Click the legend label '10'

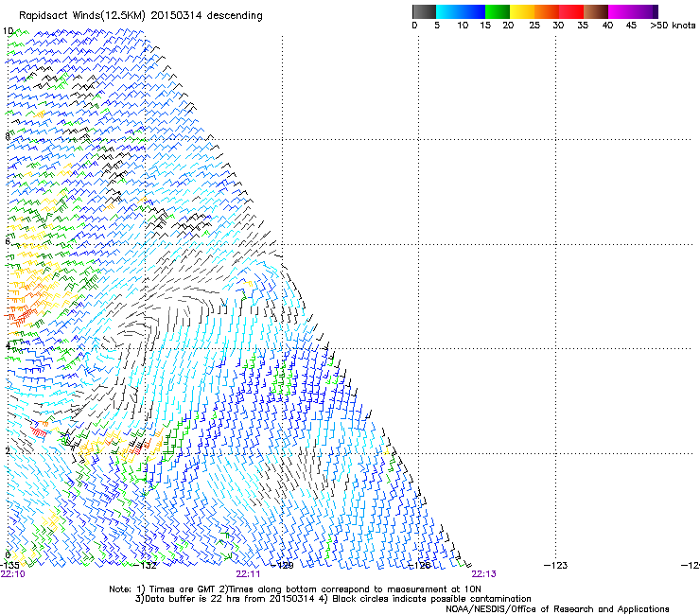(463, 26)
